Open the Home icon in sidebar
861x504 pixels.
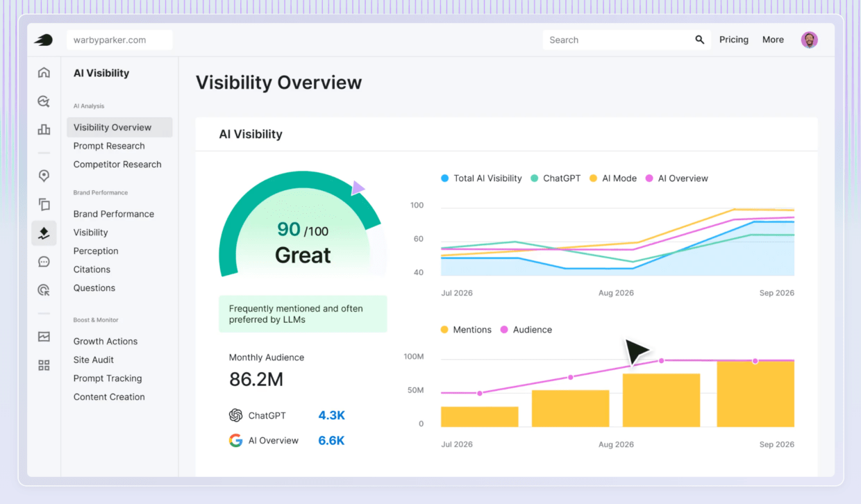pyautogui.click(x=44, y=72)
